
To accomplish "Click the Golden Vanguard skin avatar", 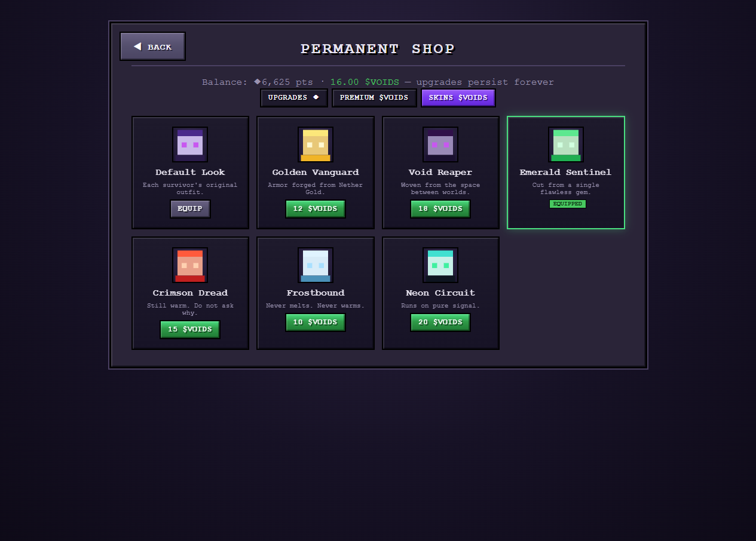I will coord(316,145).
